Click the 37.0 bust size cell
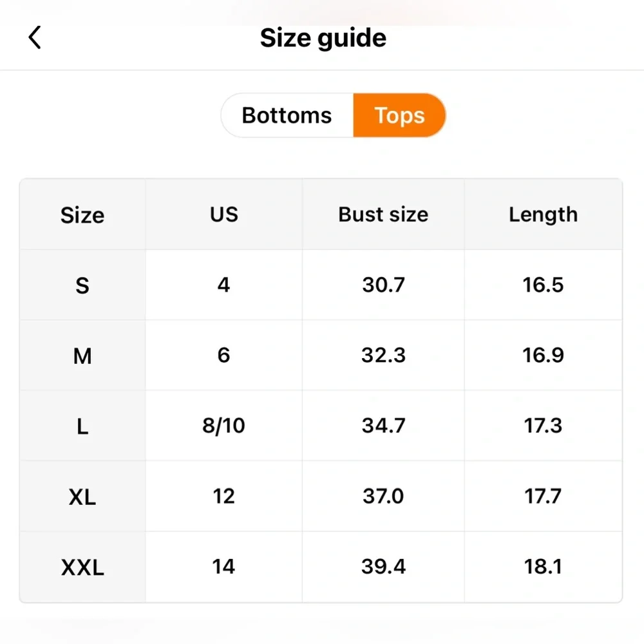This screenshot has height=644, width=644. point(383,496)
